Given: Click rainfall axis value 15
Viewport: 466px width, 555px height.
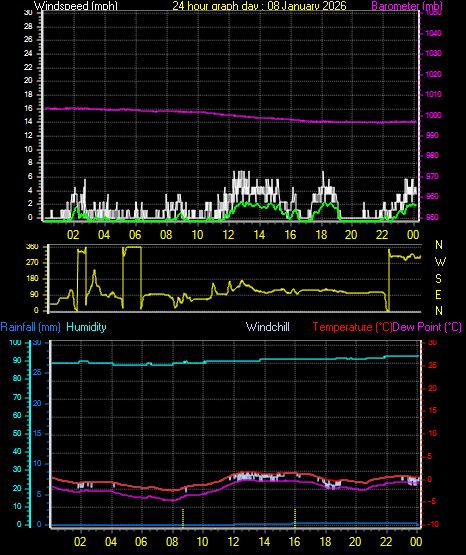Looking at the screenshot, I should click(x=37, y=433).
